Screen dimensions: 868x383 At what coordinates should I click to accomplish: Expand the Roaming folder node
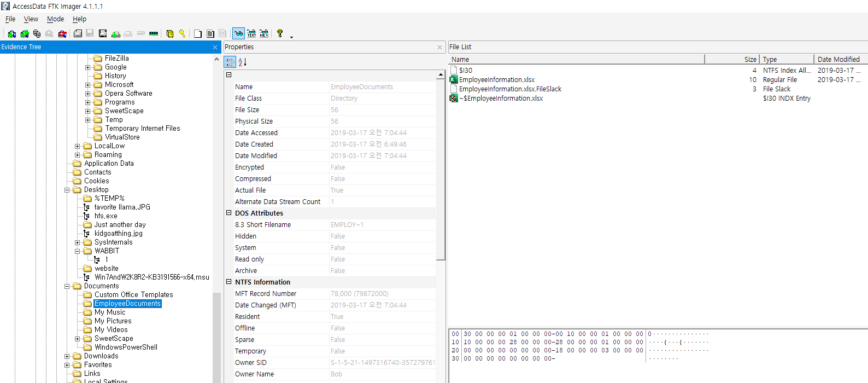point(77,155)
